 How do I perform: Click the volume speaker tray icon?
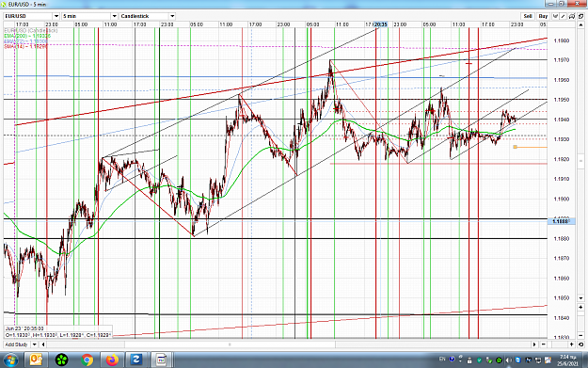point(508,360)
